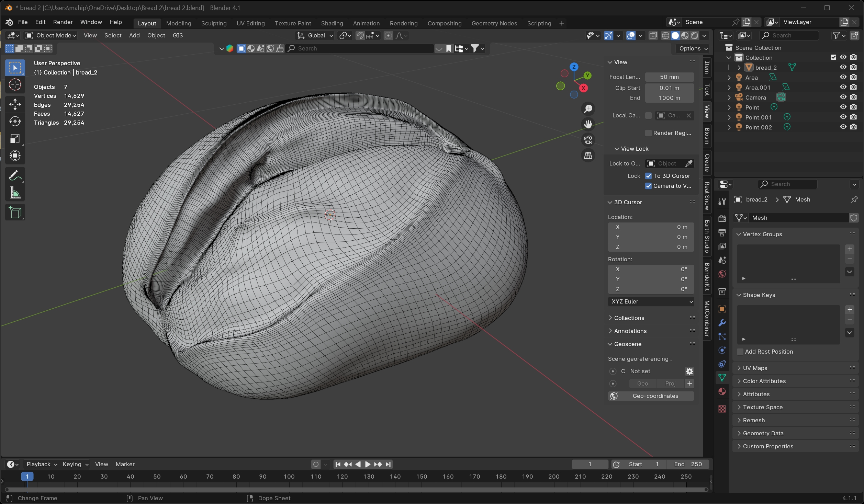Switch to perspective/orthographic grid view icon

[x=588, y=156]
